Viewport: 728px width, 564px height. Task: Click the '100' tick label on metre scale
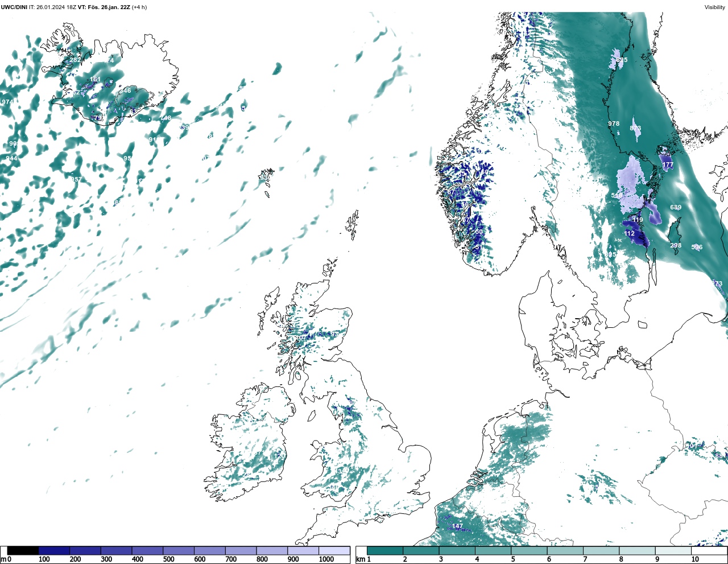coord(44,559)
